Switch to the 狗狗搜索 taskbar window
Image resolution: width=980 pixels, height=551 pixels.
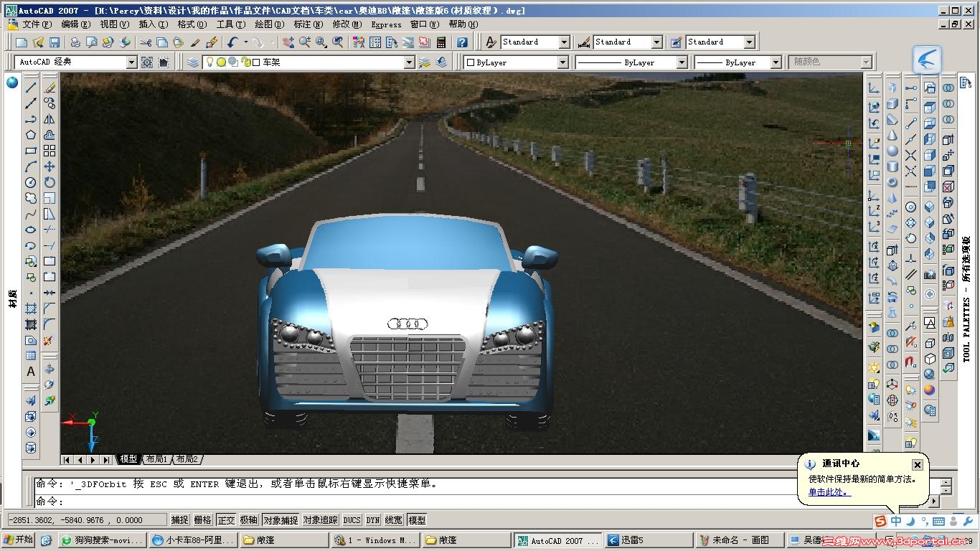(103, 540)
